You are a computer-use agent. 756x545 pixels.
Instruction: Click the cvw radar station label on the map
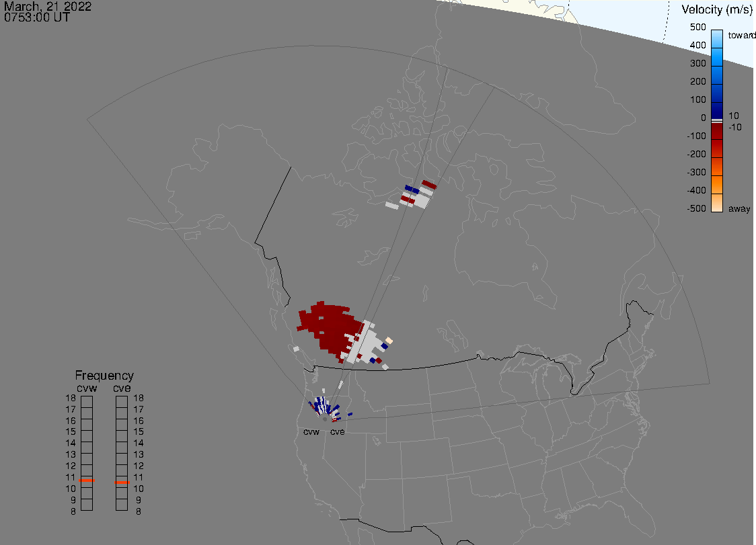pyautogui.click(x=311, y=431)
